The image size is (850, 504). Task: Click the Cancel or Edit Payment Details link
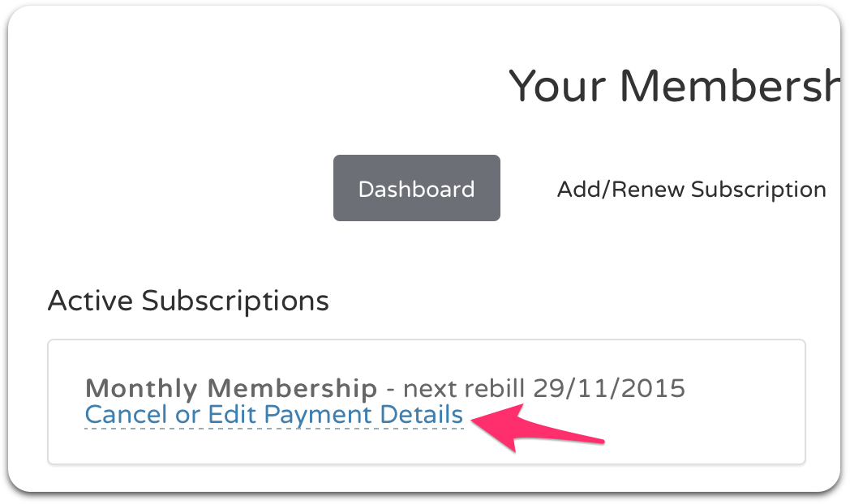[x=273, y=415]
